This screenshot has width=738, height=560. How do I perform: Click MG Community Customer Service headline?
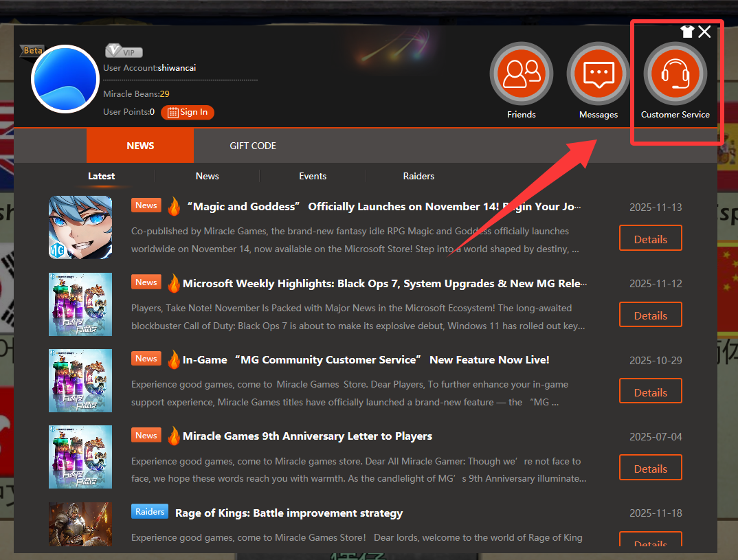[x=366, y=360]
